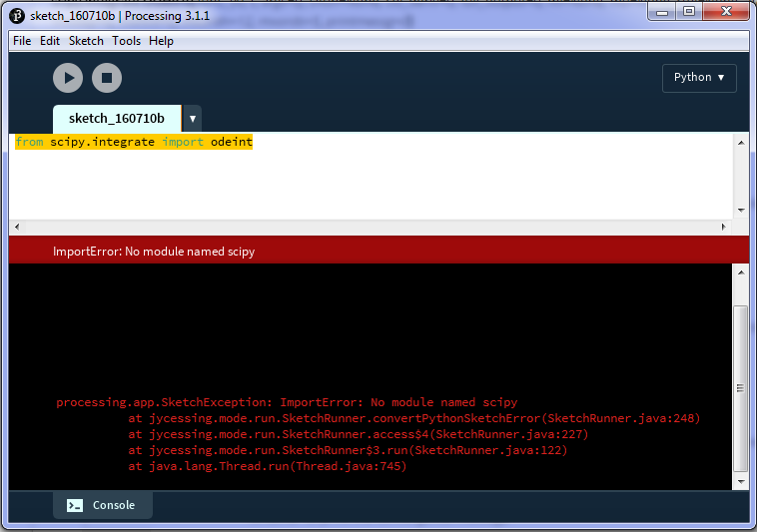Viewport: 757px width, 532px height.
Task: Click the java.lang.Thread.run stack trace line
Action: coord(268,466)
